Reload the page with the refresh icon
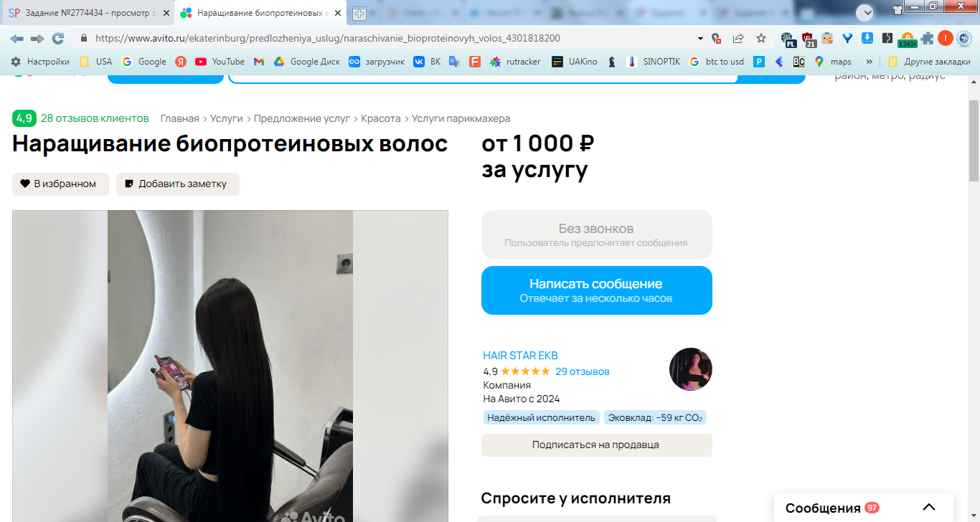980x522 pixels. pyautogui.click(x=58, y=38)
